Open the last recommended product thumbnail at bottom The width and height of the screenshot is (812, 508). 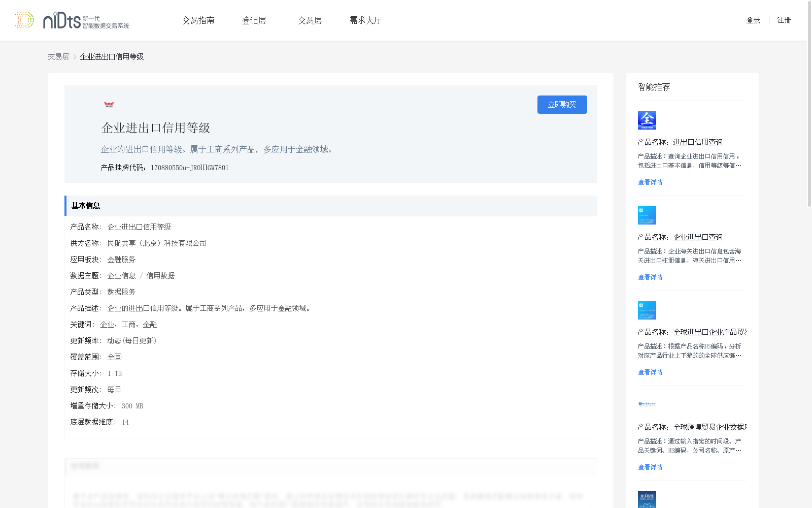pos(647,499)
